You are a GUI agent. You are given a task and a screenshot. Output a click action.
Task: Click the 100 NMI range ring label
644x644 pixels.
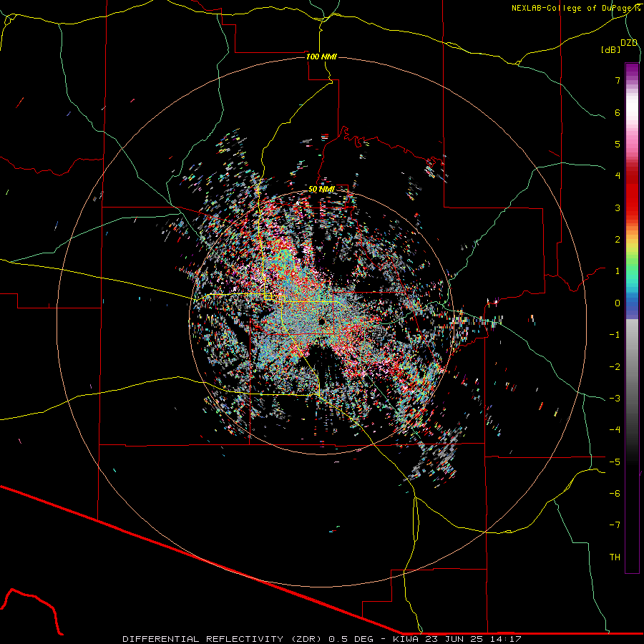[x=321, y=57]
